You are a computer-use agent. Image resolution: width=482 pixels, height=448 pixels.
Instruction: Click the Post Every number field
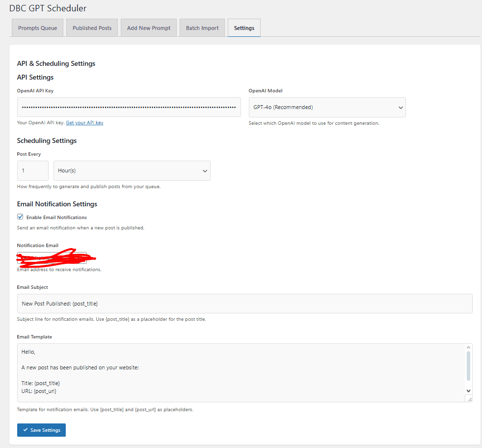point(32,170)
